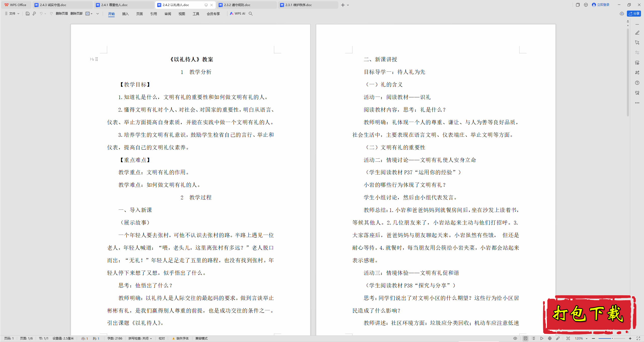Click 立即登录 login link
The height and width of the screenshot is (342, 644).
(x=601, y=5)
